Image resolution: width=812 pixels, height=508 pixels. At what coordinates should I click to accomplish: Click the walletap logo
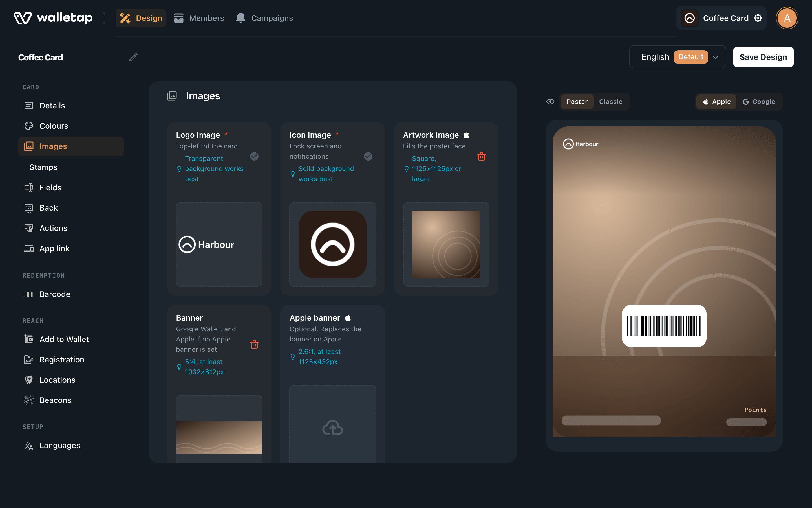coord(53,18)
